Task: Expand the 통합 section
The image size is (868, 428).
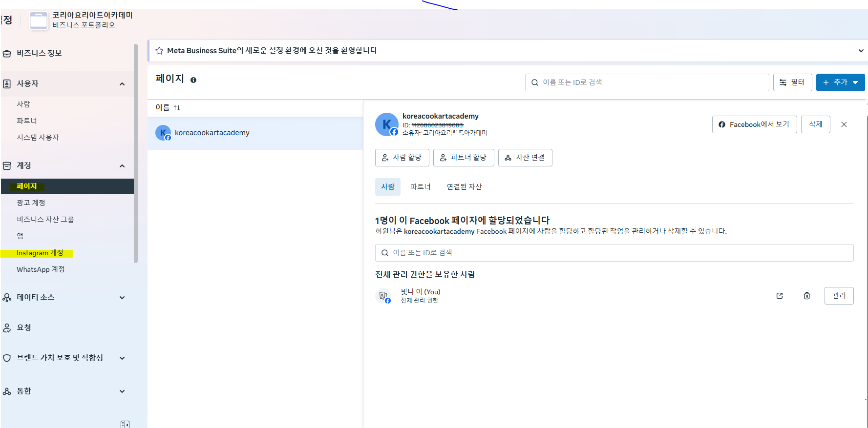Action: pos(122,391)
